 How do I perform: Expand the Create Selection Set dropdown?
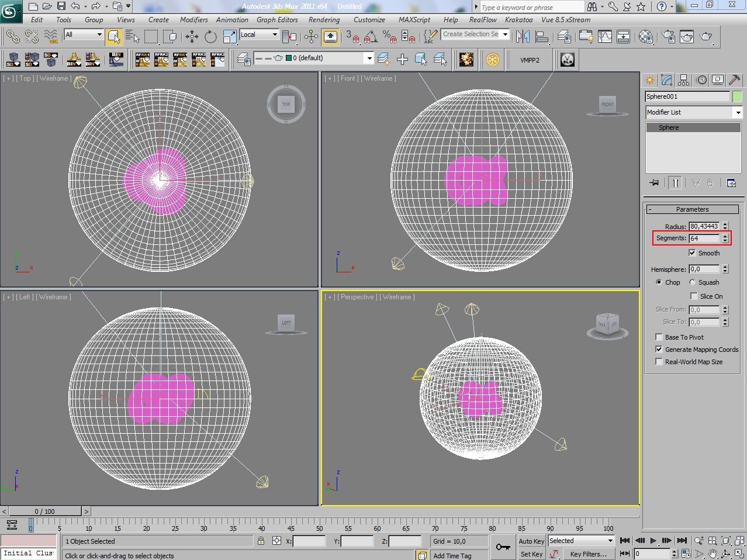tap(505, 34)
